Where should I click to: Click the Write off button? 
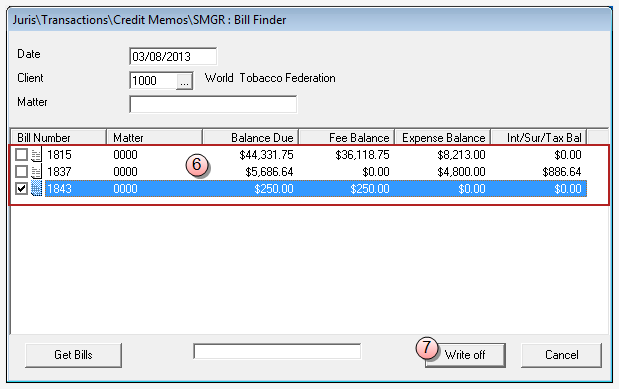coord(465,355)
